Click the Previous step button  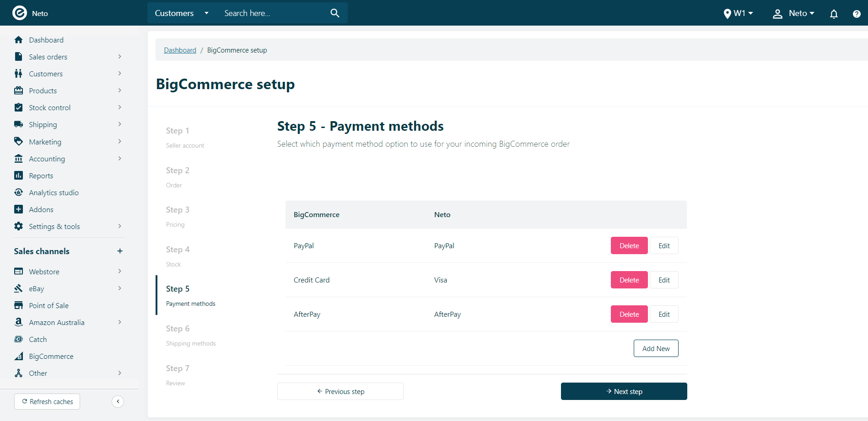click(340, 391)
